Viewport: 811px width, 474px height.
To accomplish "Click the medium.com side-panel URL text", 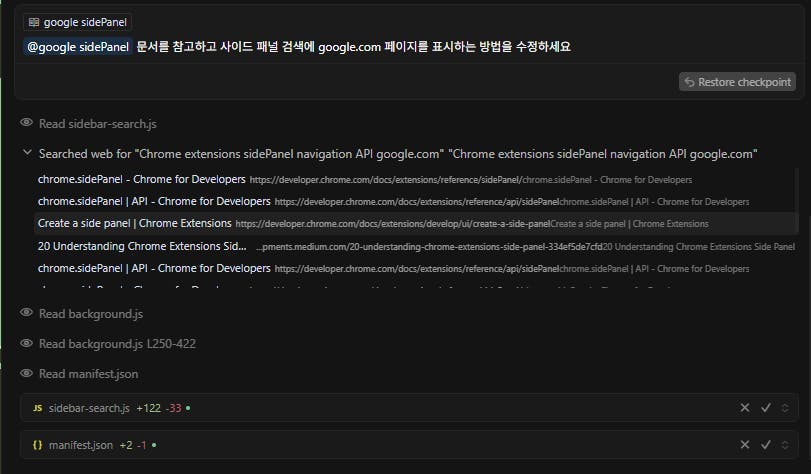I will click(x=429, y=247).
